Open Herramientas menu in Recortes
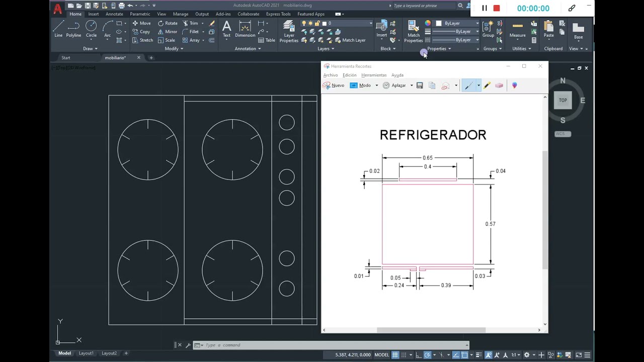The height and width of the screenshot is (362, 644). coord(374,75)
